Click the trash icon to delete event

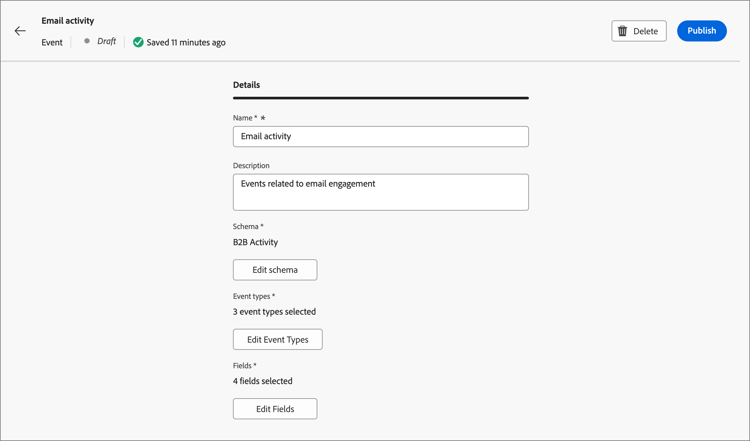pyautogui.click(x=623, y=31)
